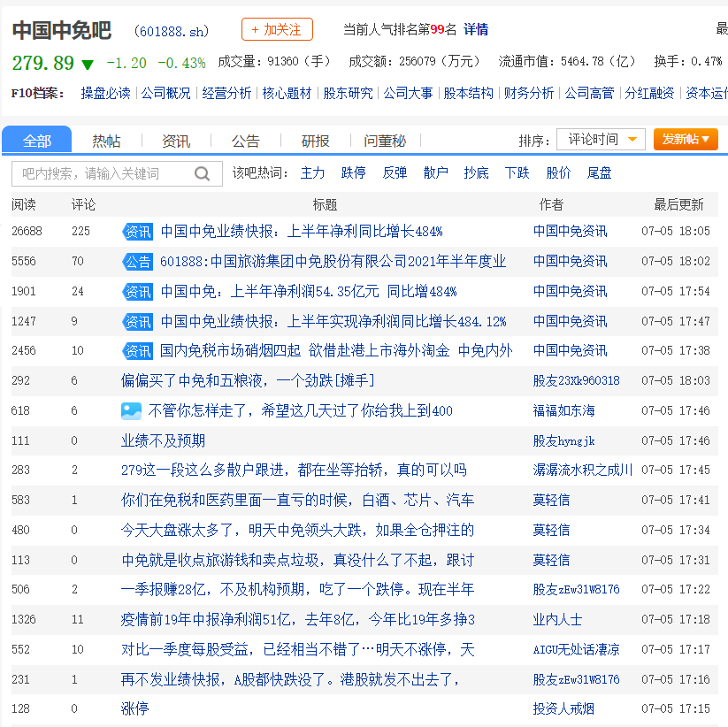Open post 一季报赚28亿
The image size is (728, 727).
tap(297, 590)
